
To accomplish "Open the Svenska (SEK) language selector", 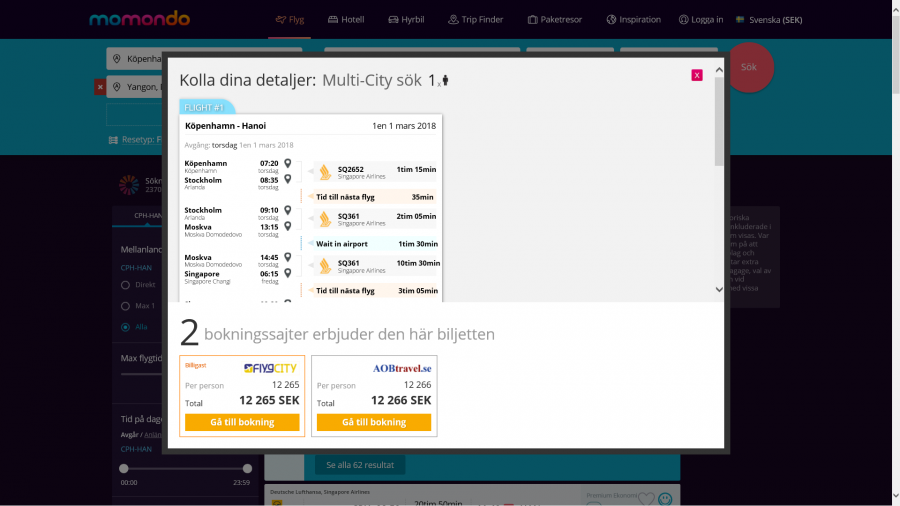I will click(x=768, y=19).
